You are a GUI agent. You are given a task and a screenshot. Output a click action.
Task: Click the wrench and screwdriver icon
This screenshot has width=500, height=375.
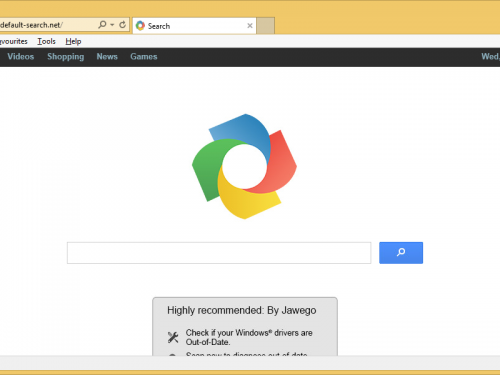click(173, 337)
